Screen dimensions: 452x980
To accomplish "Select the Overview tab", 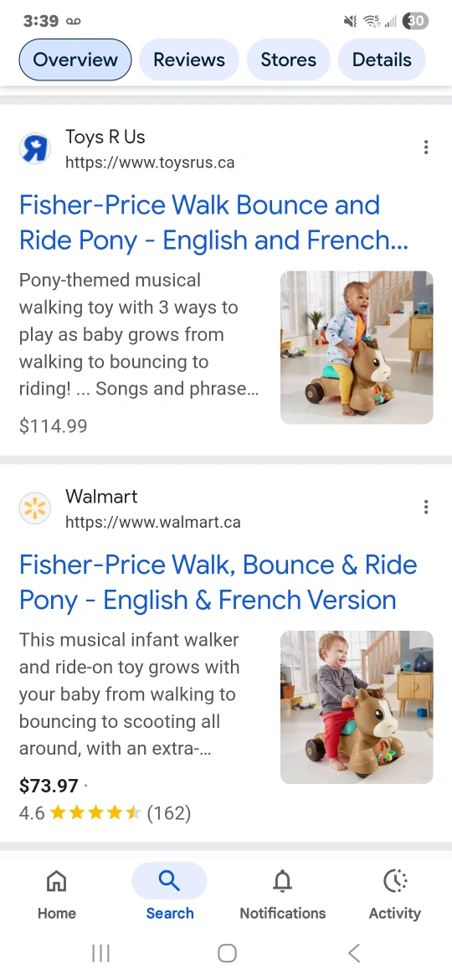I will coord(75,60).
